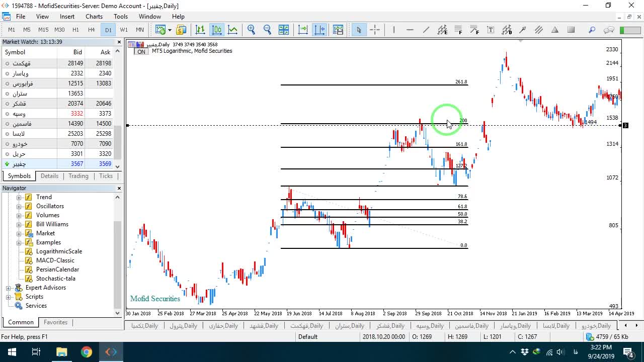Image resolution: width=644 pixels, height=362 pixels.
Task: Select the MACD-Classic indicator
Action: [55, 260]
